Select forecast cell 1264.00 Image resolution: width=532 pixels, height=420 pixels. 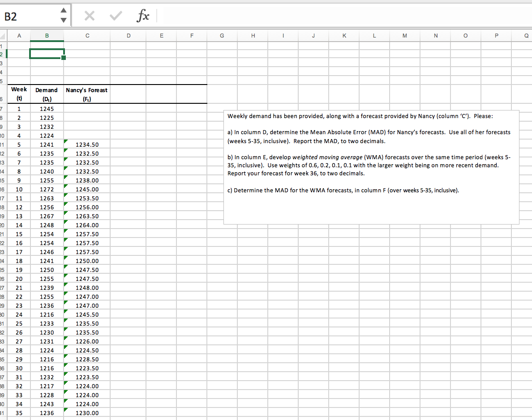87,225
